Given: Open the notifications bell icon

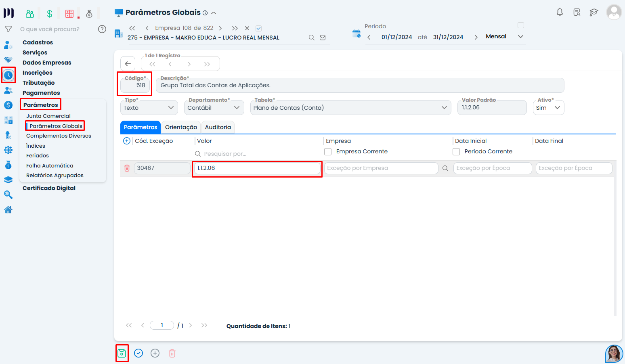Looking at the screenshot, I should (560, 12).
